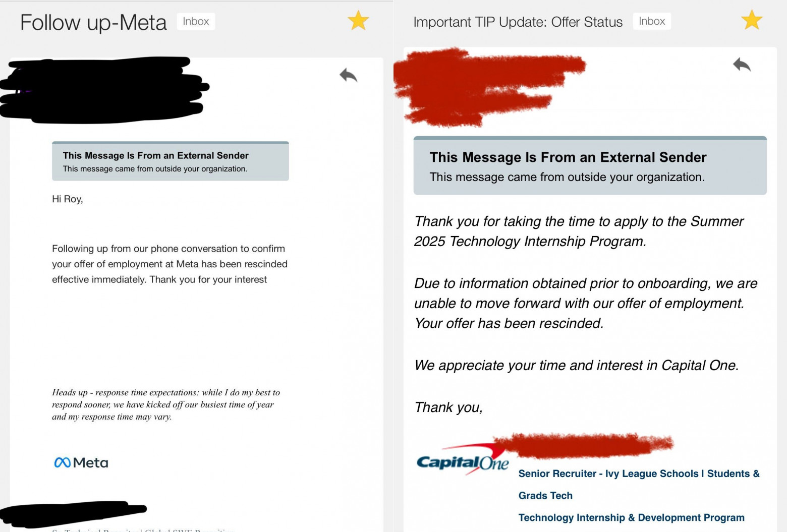This screenshot has width=787, height=532.
Task: Click the Meta logo in signature
Action: click(81, 462)
